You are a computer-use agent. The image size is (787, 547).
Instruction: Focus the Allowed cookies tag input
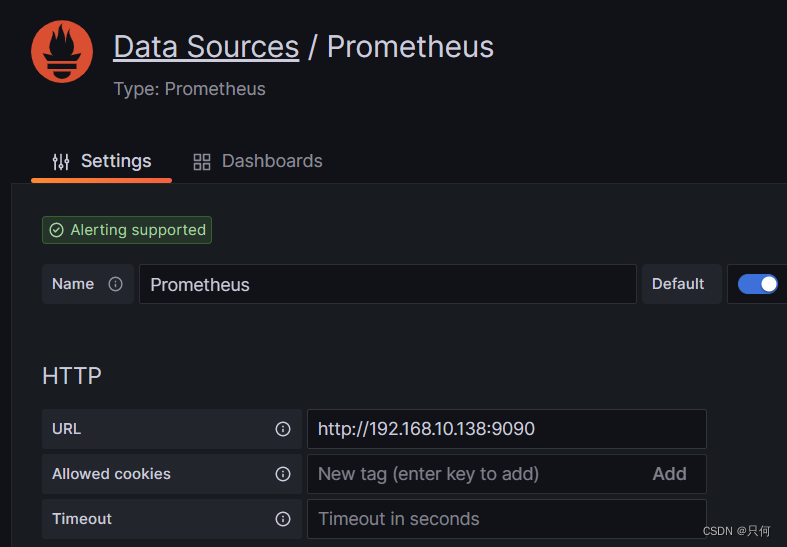(x=470, y=474)
